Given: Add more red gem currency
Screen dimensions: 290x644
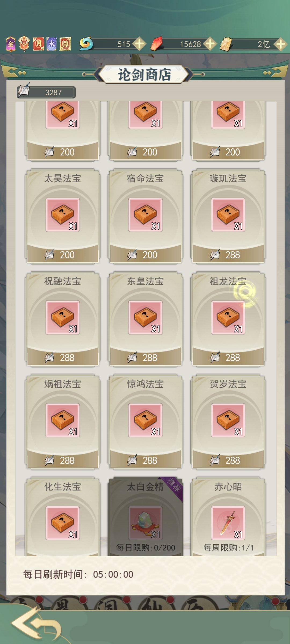Looking at the screenshot, I should coord(210,44).
